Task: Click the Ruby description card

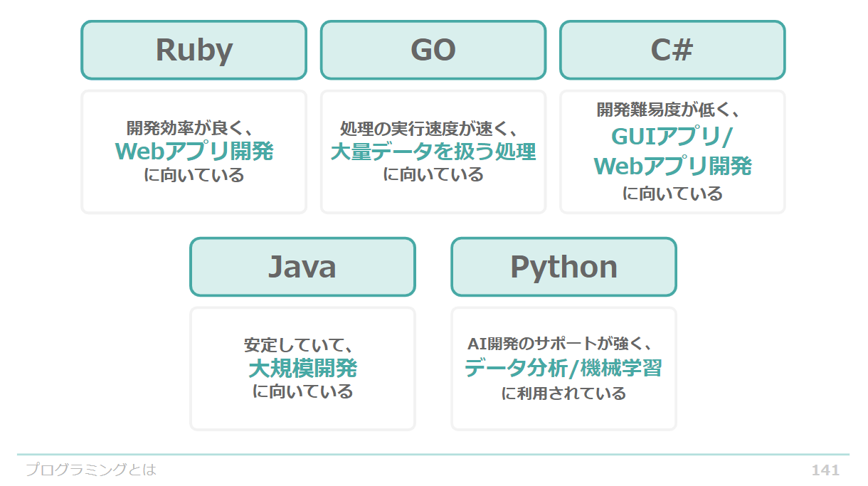Action: pyautogui.click(x=194, y=152)
